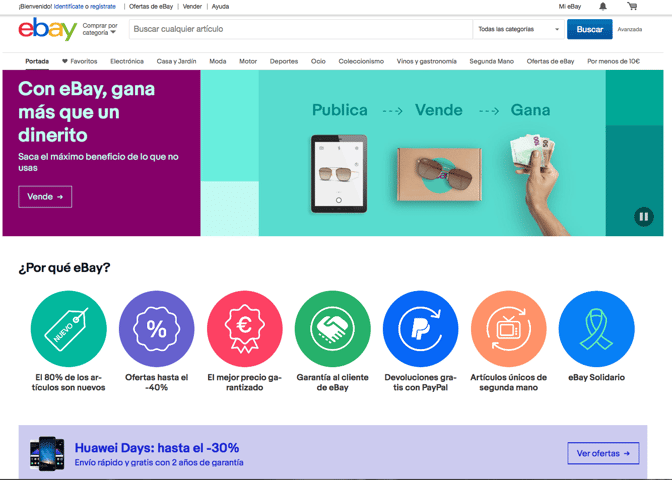Image resolution: width=672 pixels, height=480 pixels.
Task: Click 'Artículos únicos de segunda mano' label
Action: point(509,382)
